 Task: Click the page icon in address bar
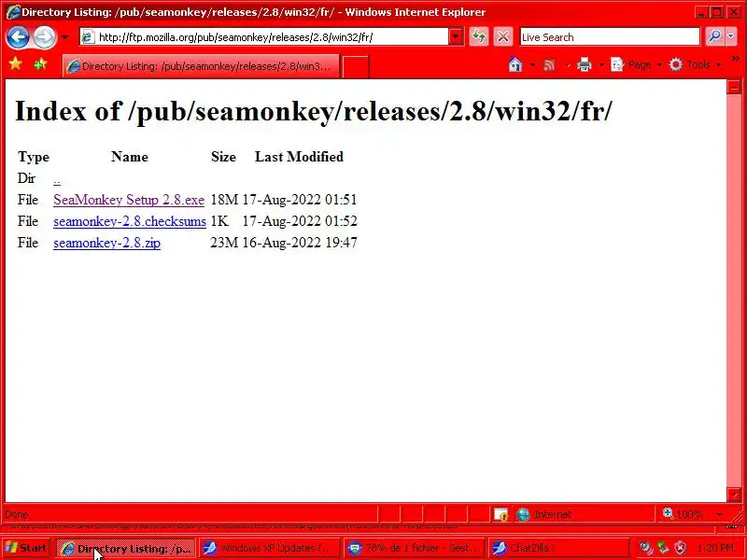tap(88, 37)
